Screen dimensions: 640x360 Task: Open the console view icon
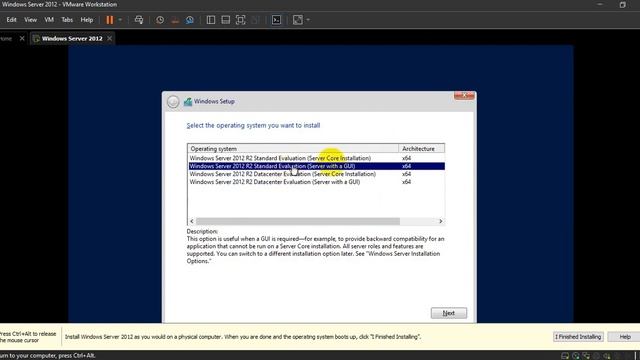point(276,20)
